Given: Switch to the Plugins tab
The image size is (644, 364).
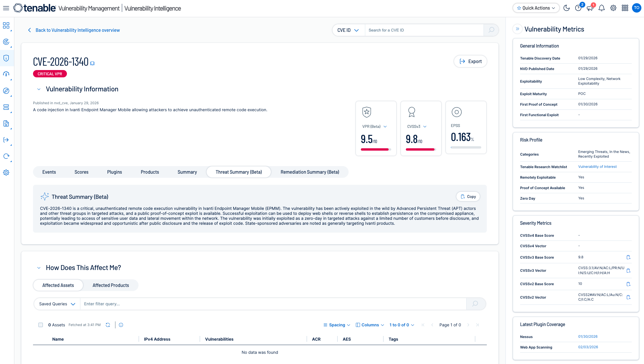Looking at the screenshot, I should point(115,172).
